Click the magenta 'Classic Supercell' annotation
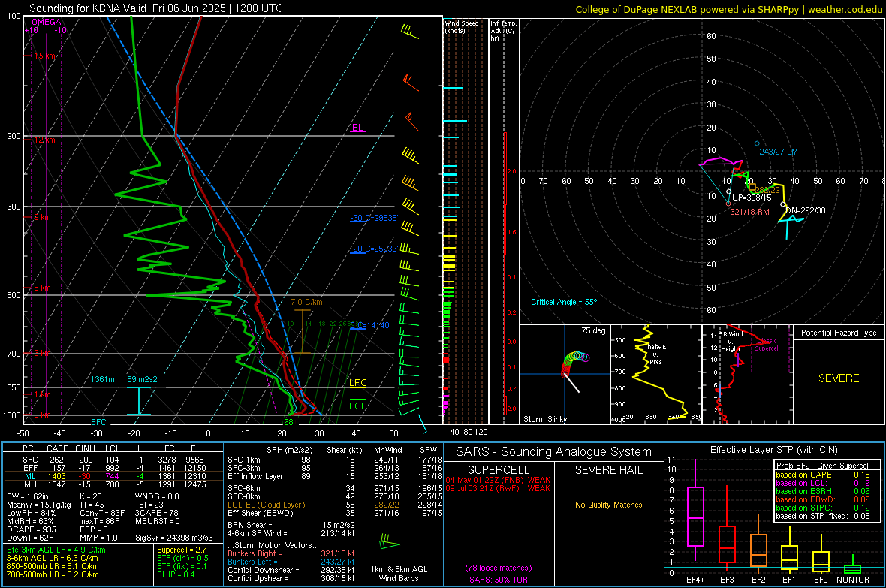The width and height of the screenshot is (886, 588). pyautogui.click(x=767, y=345)
